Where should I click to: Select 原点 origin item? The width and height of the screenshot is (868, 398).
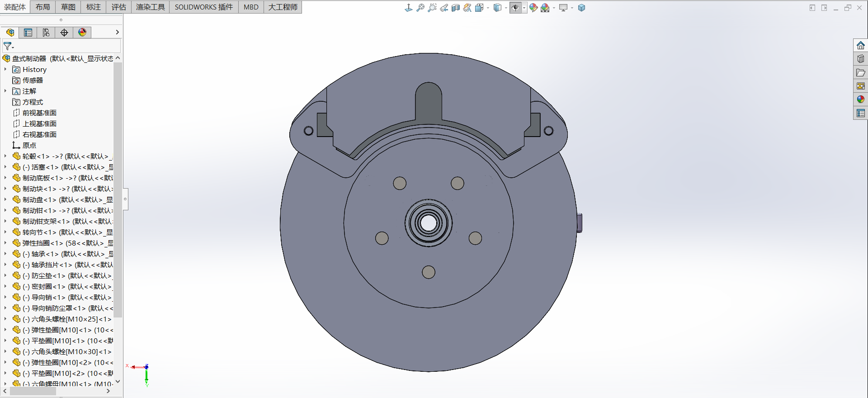pyautogui.click(x=29, y=145)
